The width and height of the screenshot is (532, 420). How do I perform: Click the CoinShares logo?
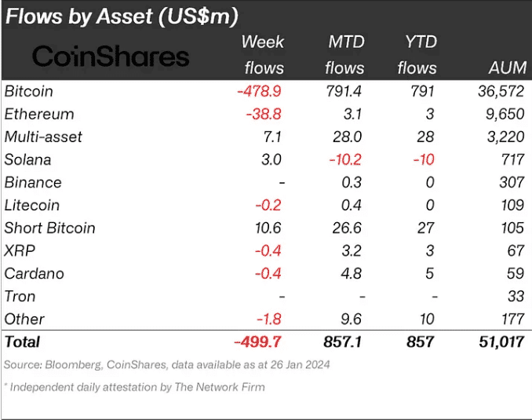pyautogui.click(x=110, y=56)
